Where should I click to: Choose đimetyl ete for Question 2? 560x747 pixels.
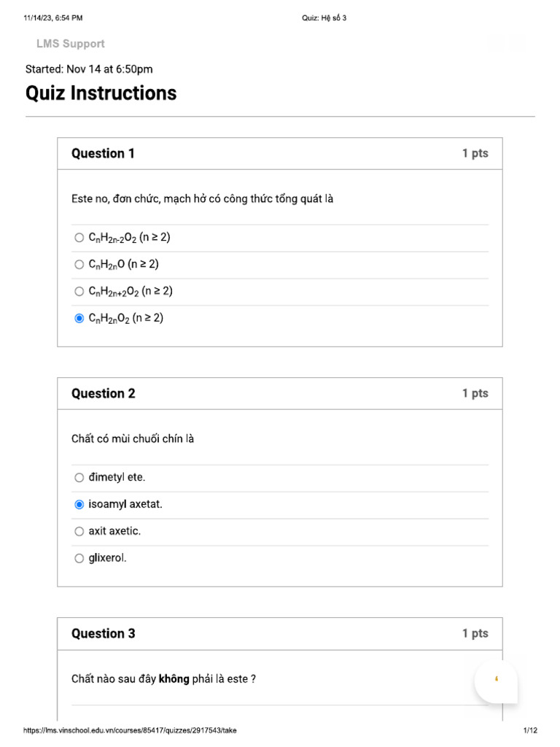[79, 478]
